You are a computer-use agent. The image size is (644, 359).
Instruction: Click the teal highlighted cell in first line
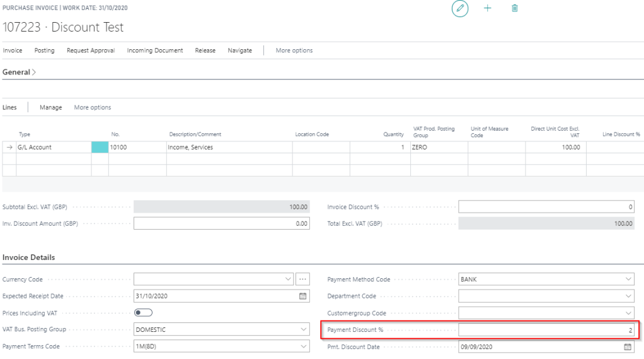(100, 147)
